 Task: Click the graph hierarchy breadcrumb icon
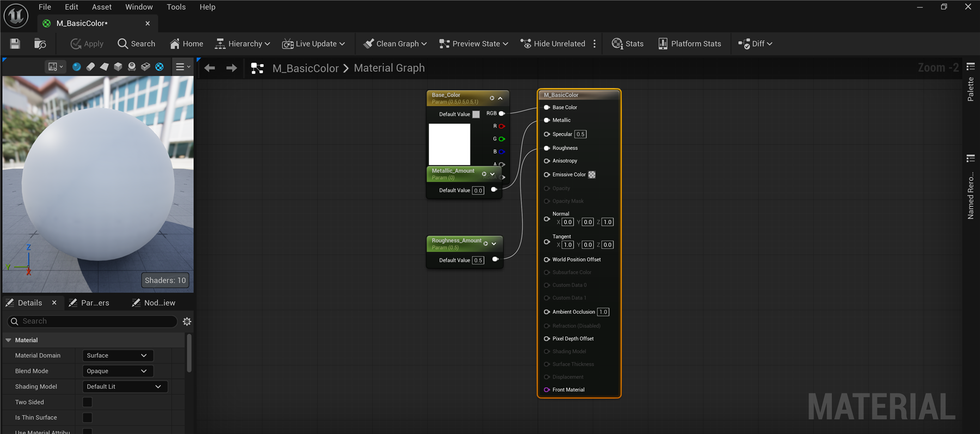[x=257, y=68]
